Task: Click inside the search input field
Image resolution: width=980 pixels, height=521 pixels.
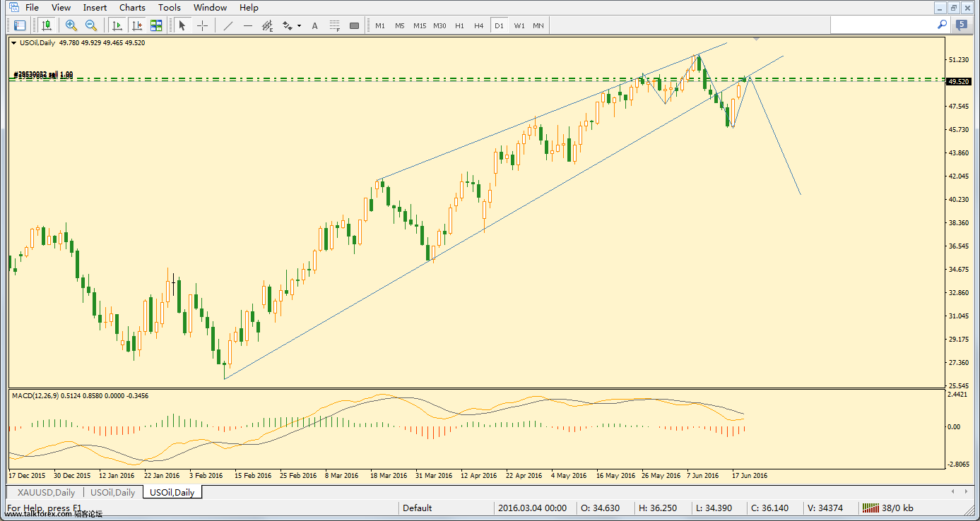Action: tap(882, 25)
